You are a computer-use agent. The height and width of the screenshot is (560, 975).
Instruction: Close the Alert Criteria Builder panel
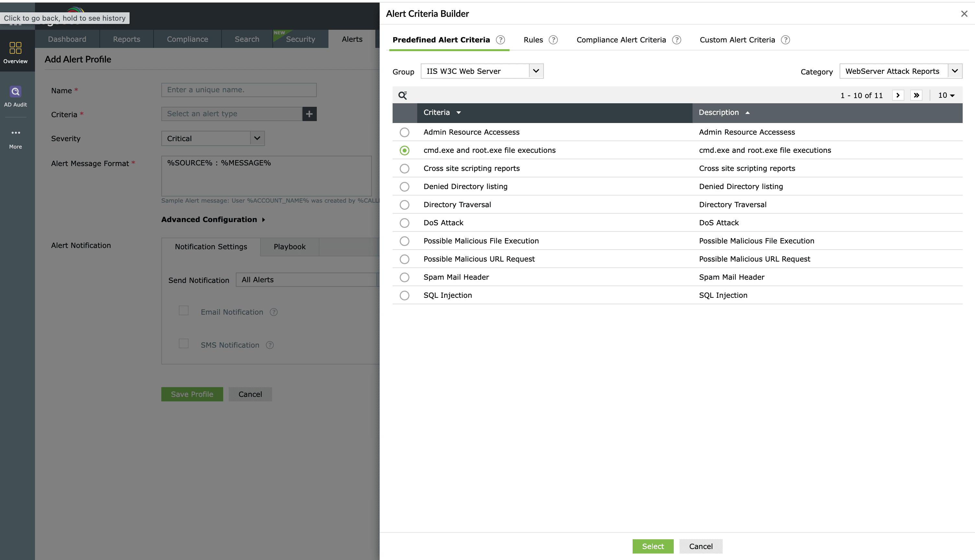[964, 14]
